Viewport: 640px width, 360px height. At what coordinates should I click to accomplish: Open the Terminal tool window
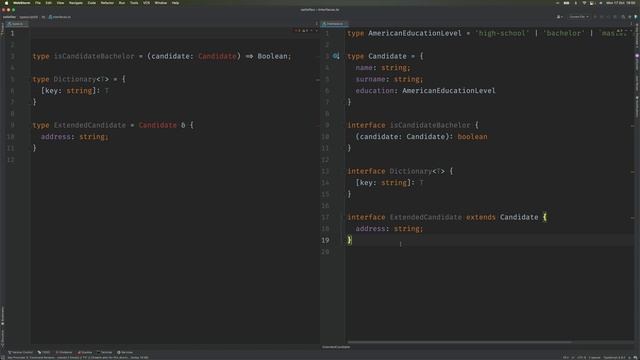104,352
